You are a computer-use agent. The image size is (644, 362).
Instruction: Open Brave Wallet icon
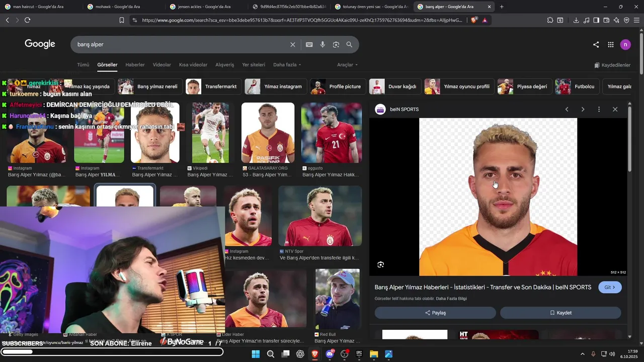(606, 20)
